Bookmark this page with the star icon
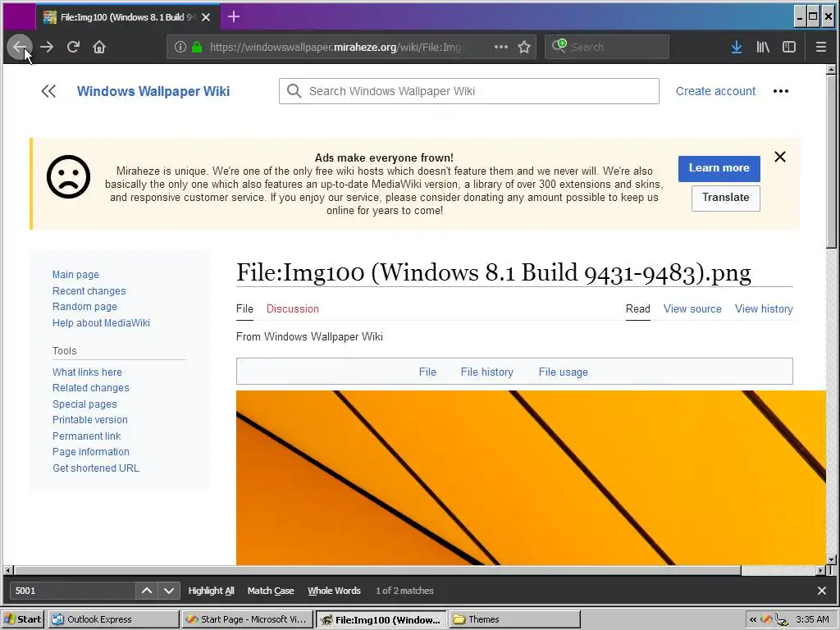The width and height of the screenshot is (840, 630). click(x=524, y=47)
